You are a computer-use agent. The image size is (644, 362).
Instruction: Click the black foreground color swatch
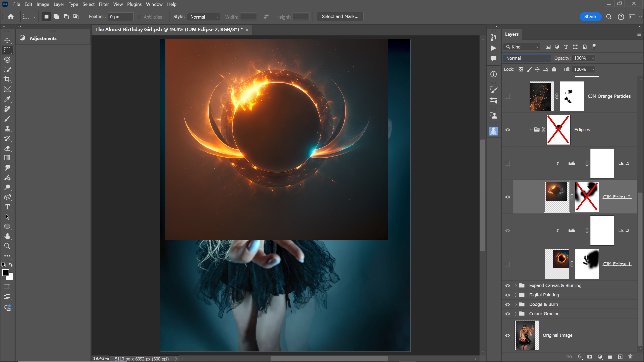click(x=5, y=273)
